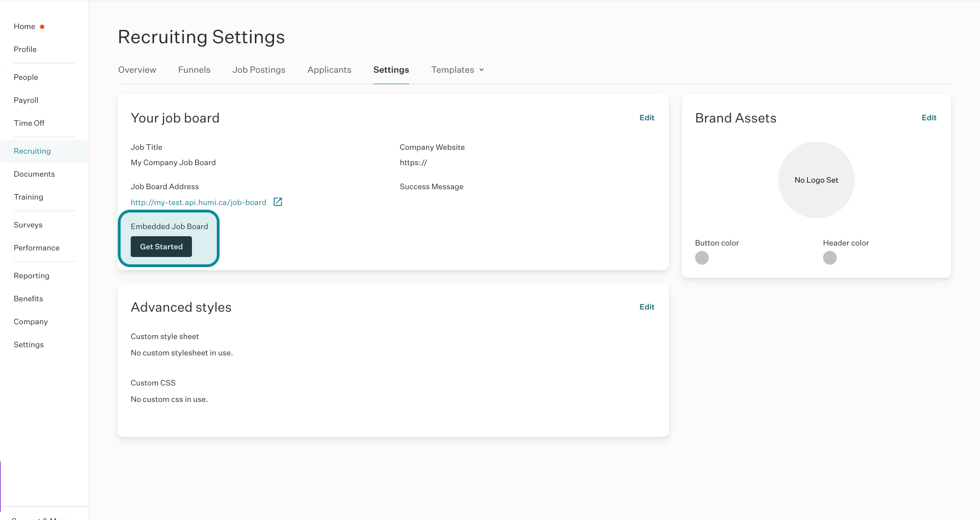This screenshot has width=980, height=520.
Task: Click No custom css in use text
Action: coord(169,399)
